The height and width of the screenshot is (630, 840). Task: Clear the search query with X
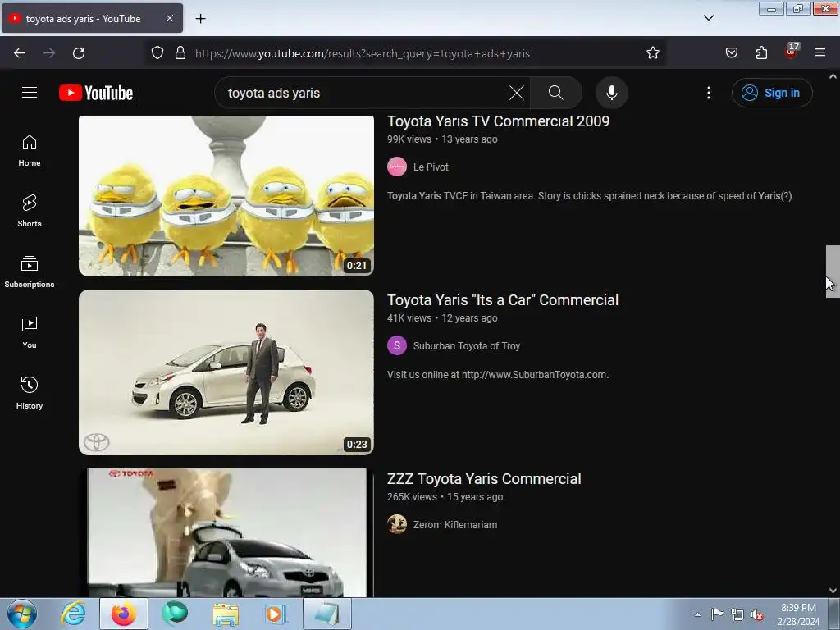[517, 93]
